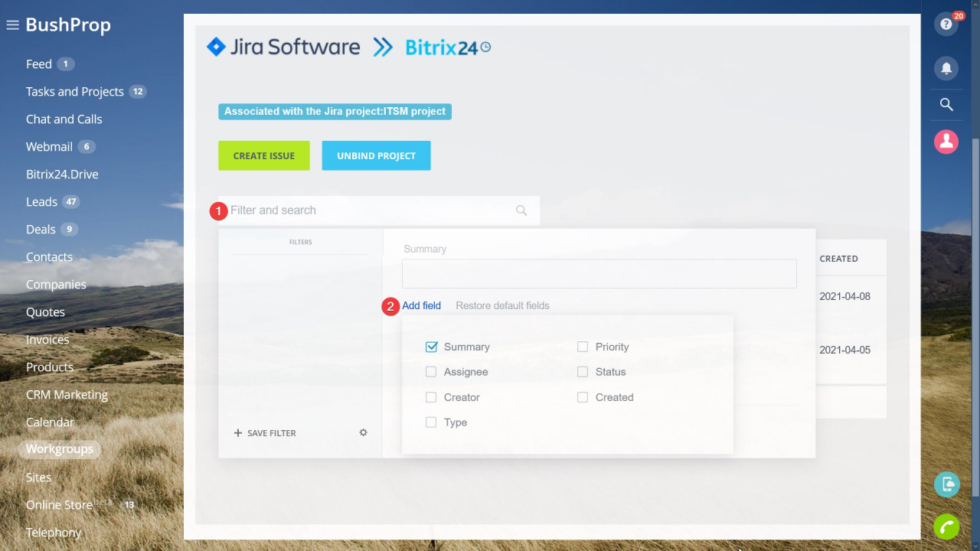The height and width of the screenshot is (551, 980).
Task: Open Deals in the sidebar
Action: [x=41, y=230]
